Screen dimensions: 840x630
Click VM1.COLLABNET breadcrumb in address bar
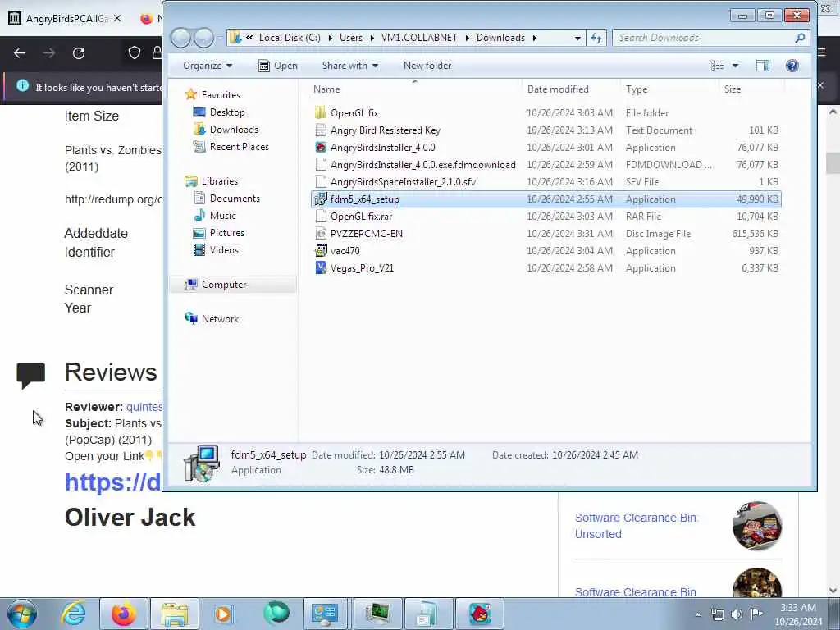tap(419, 38)
